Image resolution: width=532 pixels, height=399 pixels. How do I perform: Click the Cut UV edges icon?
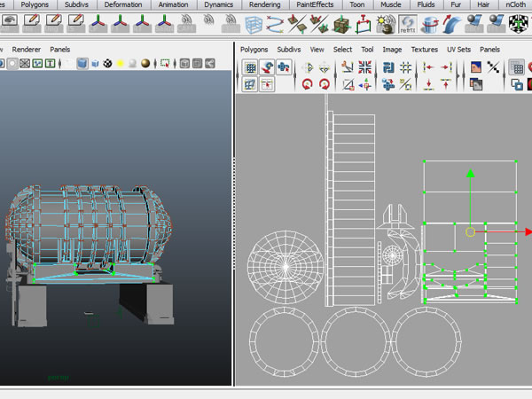coord(348,67)
